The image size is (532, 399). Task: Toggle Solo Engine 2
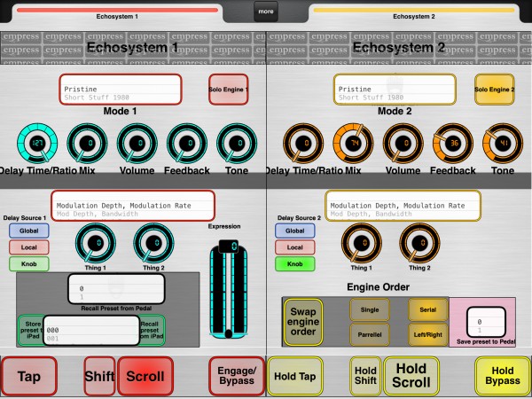[x=495, y=90]
